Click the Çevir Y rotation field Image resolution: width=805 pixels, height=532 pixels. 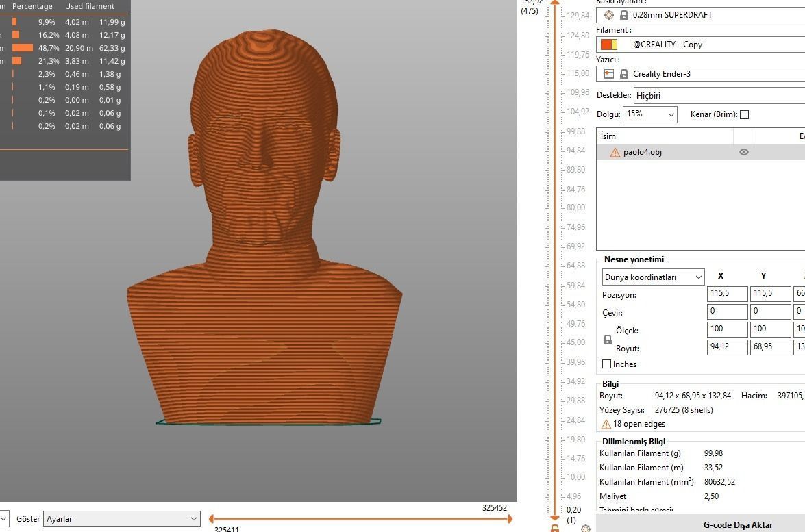click(771, 312)
